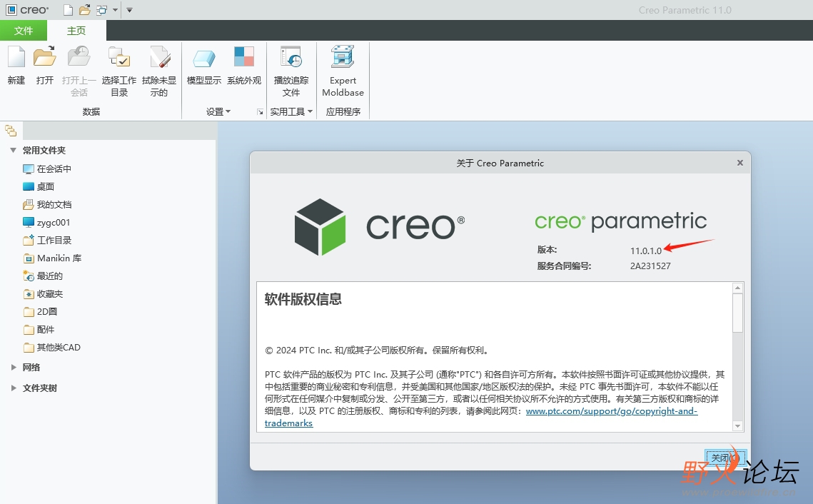Open customize quick access toolbar dropdown

click(130, 10)
